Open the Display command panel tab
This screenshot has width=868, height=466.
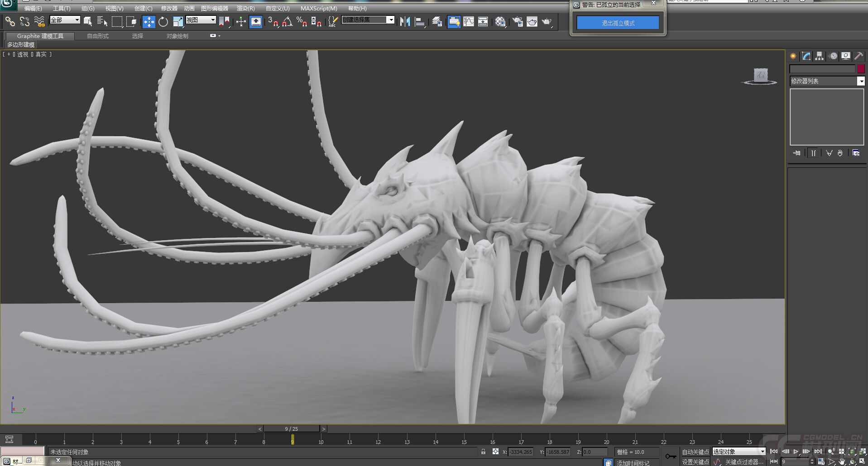tap(846, 56)
